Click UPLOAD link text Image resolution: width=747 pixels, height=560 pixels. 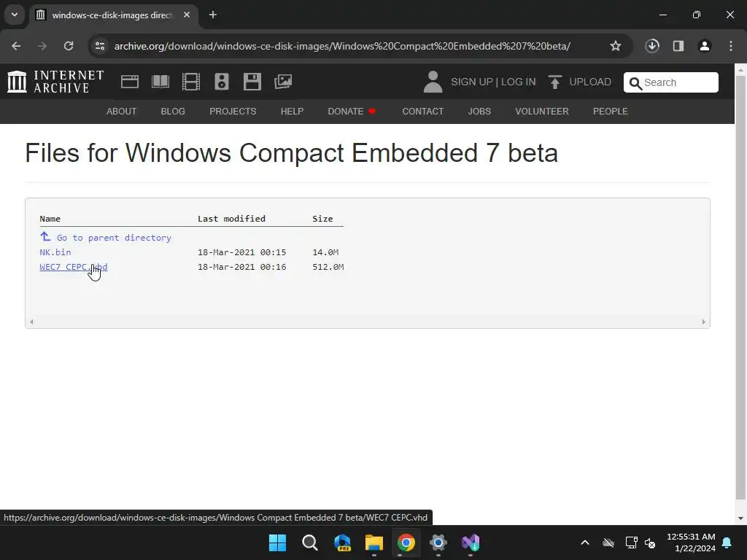click(x=589, y=82)
